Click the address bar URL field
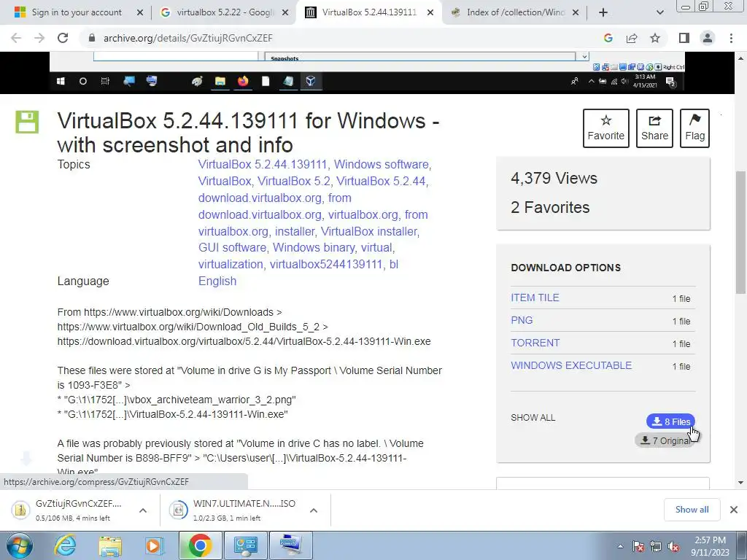This screenshot has height=560, width=747. point(333,38)
